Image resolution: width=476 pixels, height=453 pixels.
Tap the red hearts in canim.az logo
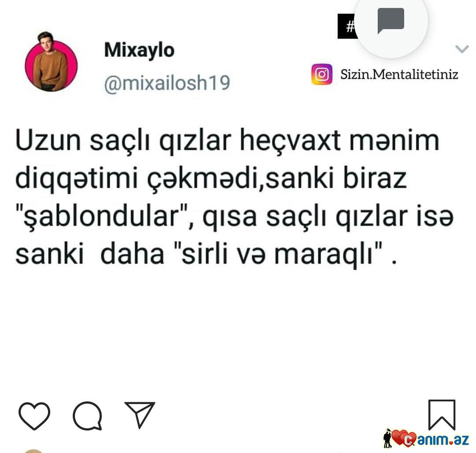(404, 438)
